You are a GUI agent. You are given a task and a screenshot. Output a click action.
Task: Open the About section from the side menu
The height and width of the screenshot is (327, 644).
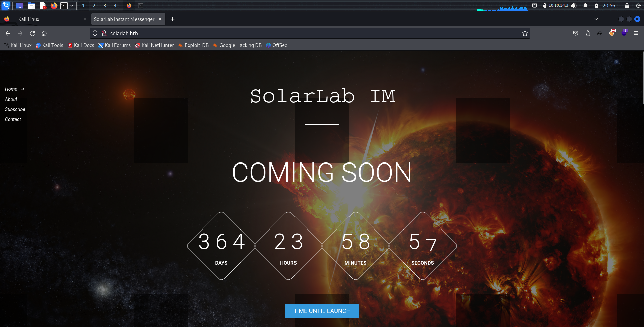(11, 99)
